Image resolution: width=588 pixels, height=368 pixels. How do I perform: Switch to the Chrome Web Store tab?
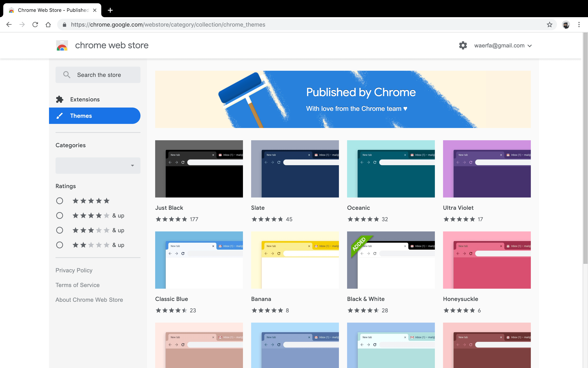coord(52,10)
